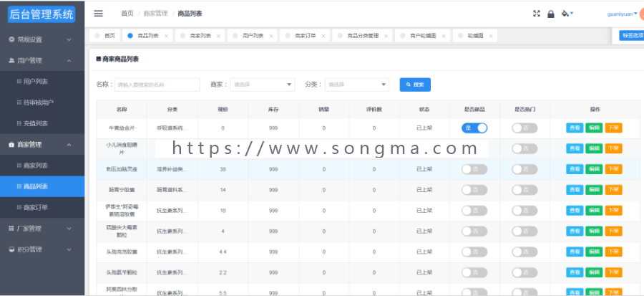Open 待审核用户 in the sidebar
644x296 pixels.
(42, 102)
